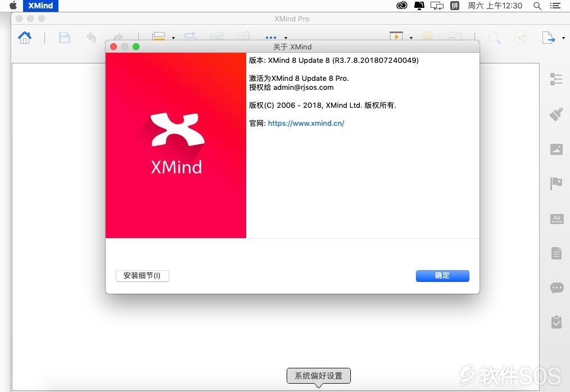Image resolution: width=570 pixels, height=392 pixels.
Task: Open the Image gallery sidebar icon
Action: click(556, 149)
